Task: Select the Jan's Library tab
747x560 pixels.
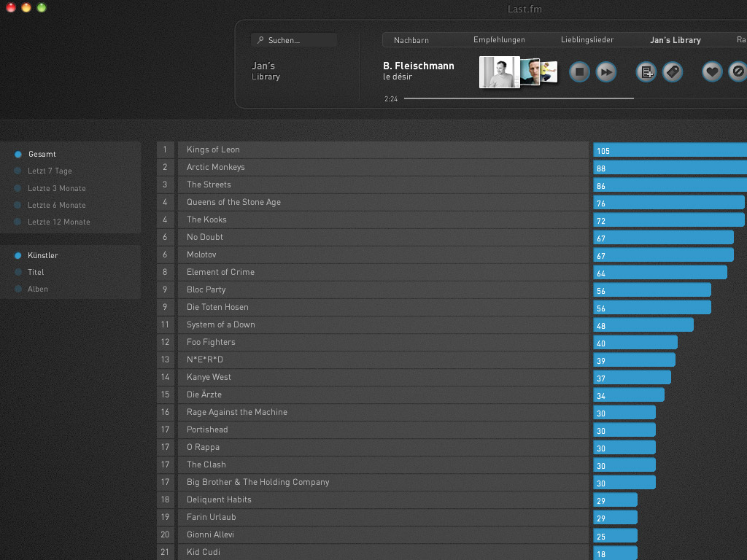Action: click(675, 40)
